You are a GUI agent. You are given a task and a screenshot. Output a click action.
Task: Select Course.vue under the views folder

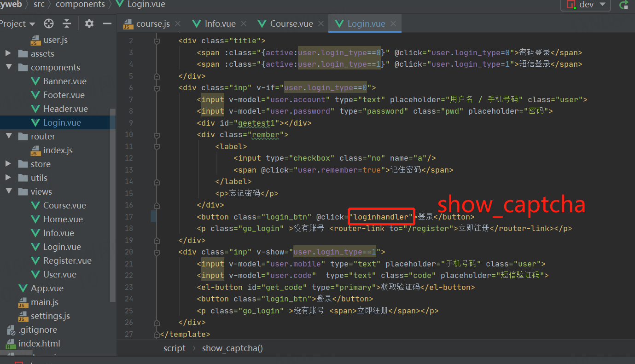[x=64, y=206]
